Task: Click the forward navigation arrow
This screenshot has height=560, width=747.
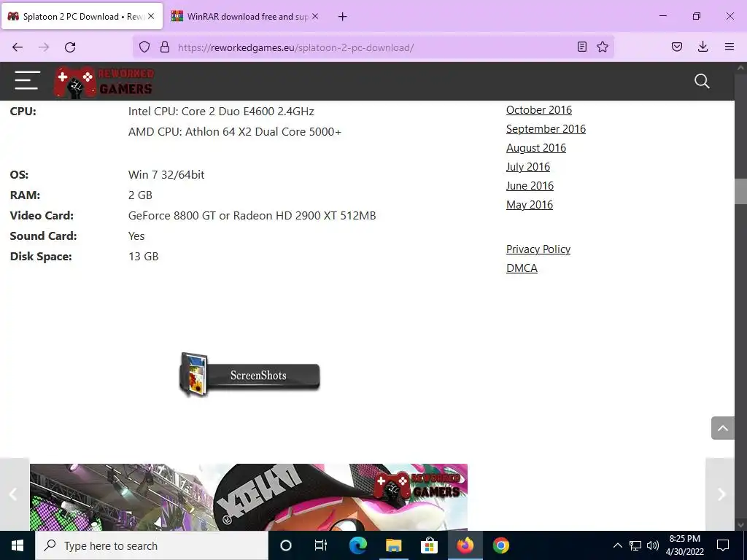Action: (x=44, y=47)
